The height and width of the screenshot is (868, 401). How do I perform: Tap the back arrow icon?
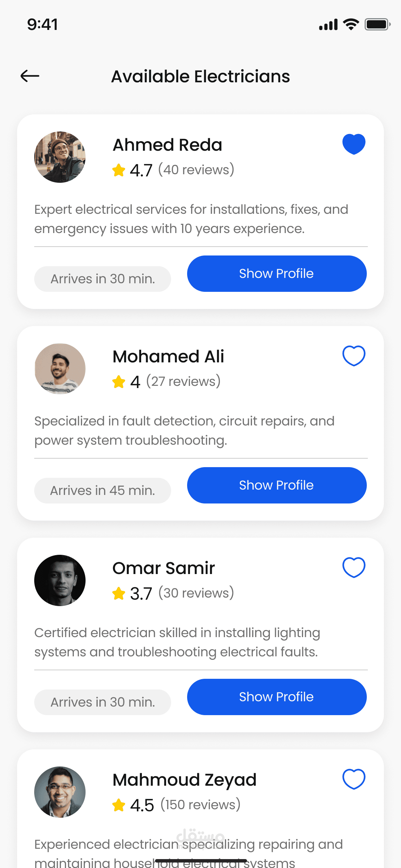30,76
